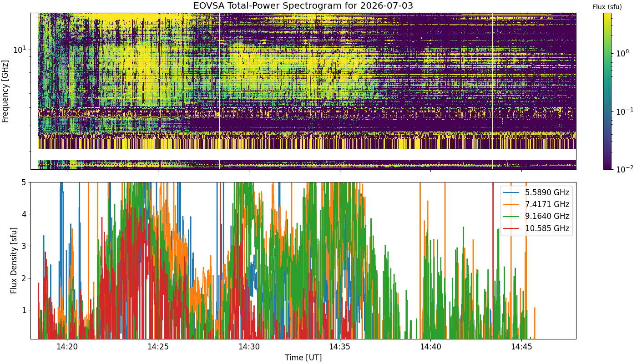This screenshot has width=637, height=364.
Task: Click the spectrogram title text
Action: pos(303,6)
